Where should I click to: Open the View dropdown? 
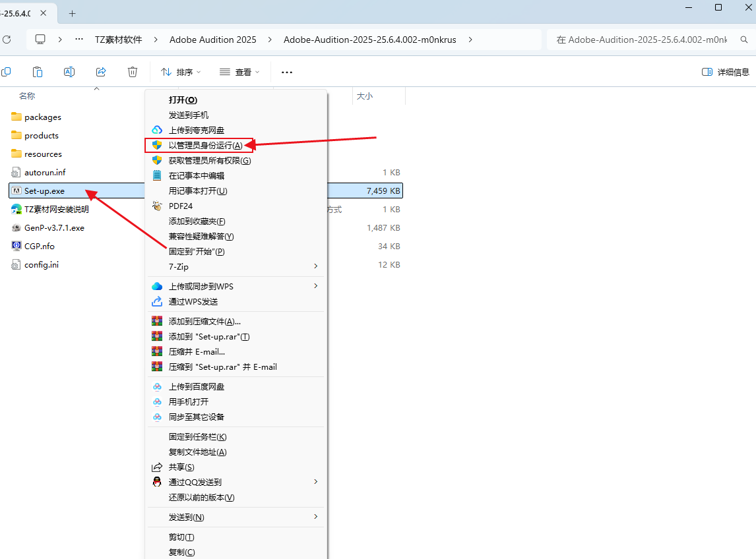[239, 72]
